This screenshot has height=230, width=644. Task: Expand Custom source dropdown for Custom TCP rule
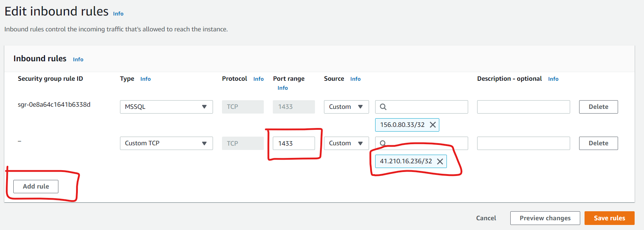point(346,143)
